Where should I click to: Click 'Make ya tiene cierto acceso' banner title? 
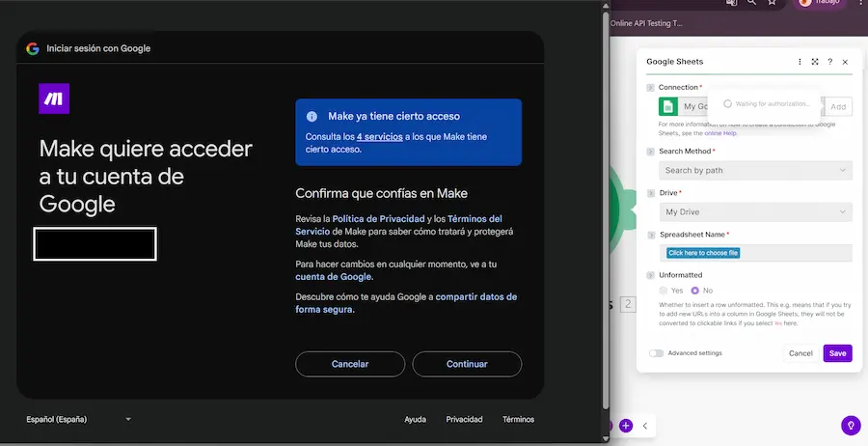click(x=394, y=117)
